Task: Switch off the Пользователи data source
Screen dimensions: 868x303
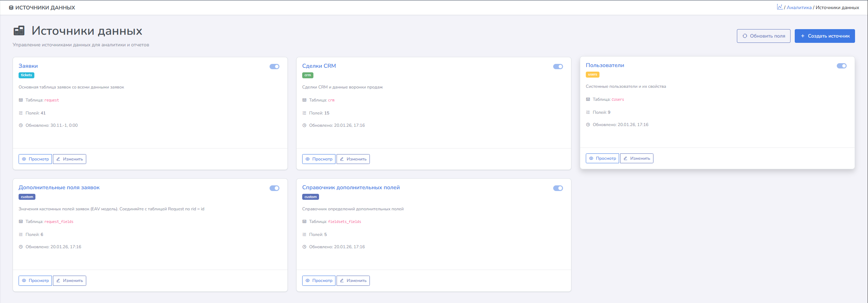Action: [x=842, y=66]
